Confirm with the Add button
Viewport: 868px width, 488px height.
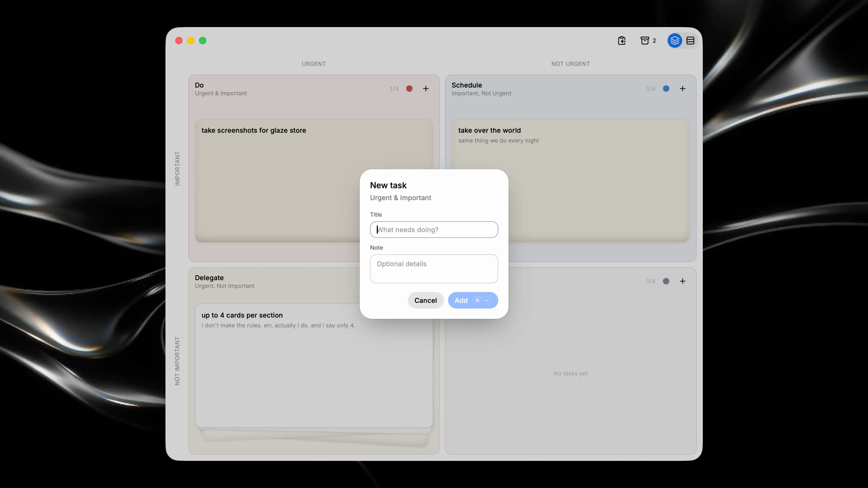point(473,300)
